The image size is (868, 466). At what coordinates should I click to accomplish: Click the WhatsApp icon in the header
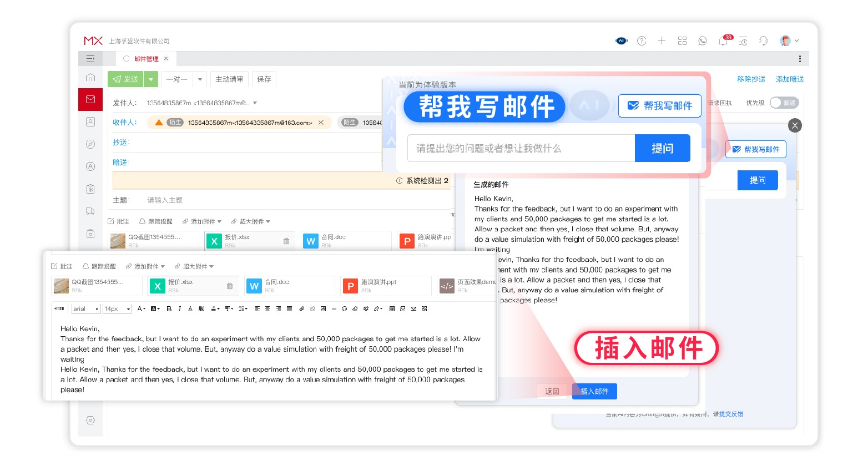coord(703,40)
